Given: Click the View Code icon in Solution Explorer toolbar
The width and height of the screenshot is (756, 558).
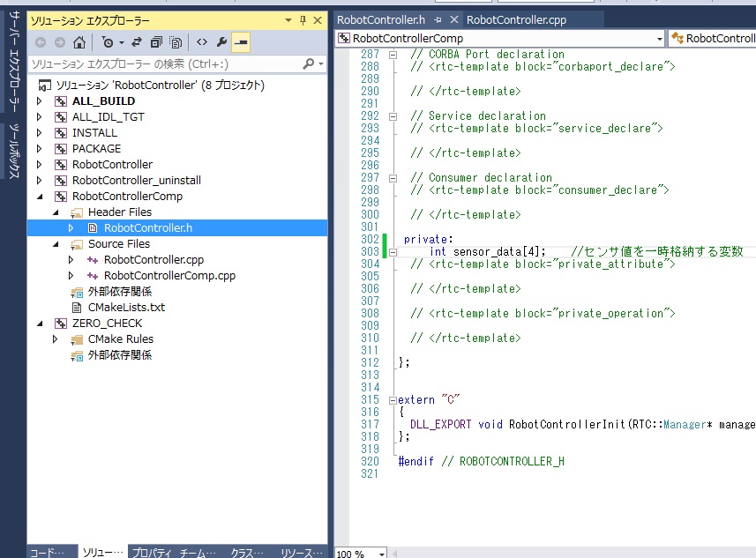Looking at the screenshot, I should [202, 42].
